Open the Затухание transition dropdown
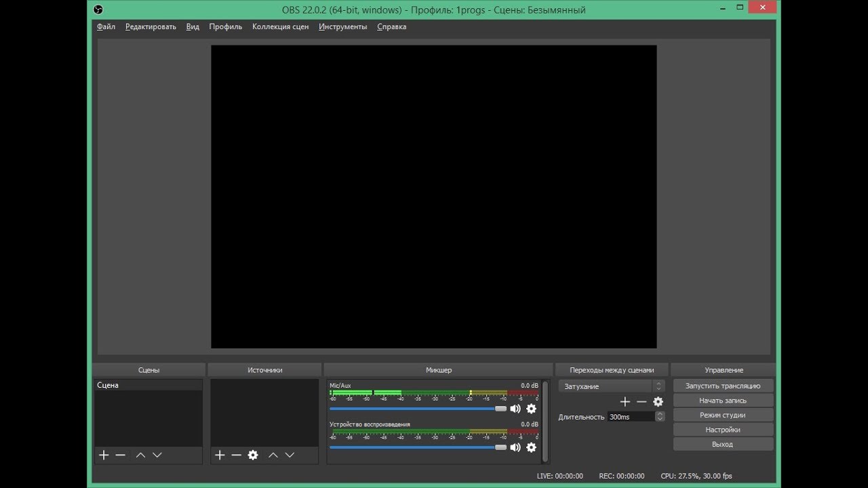The height and width of the screenshot is (488, 868). pyautogui.click(x=612, y=386)
